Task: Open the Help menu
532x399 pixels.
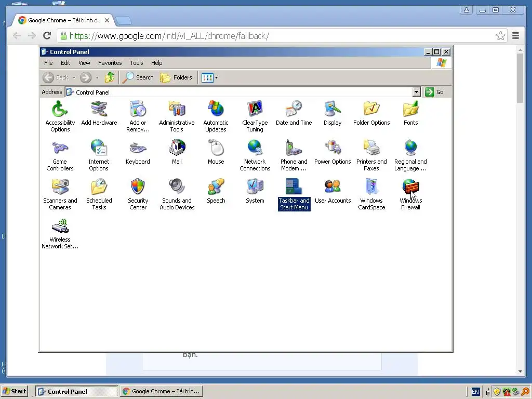Action: [157, 63]
